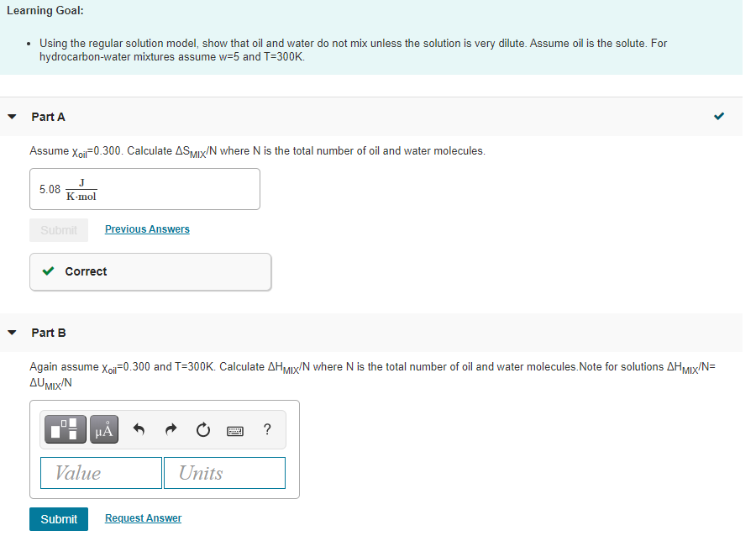The image size is (756, 541).
Task: Click the green checkmark on Part A header
Action: tap(719, 117)
